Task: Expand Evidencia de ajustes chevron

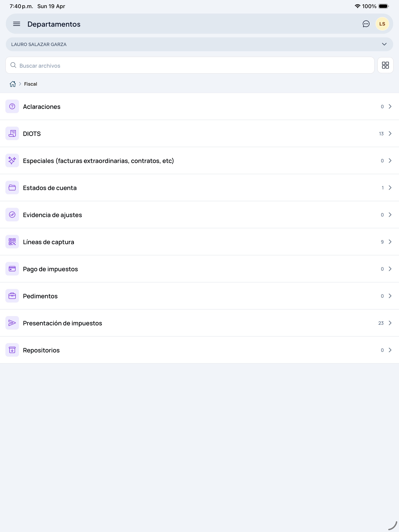Action: pos(390,215)
